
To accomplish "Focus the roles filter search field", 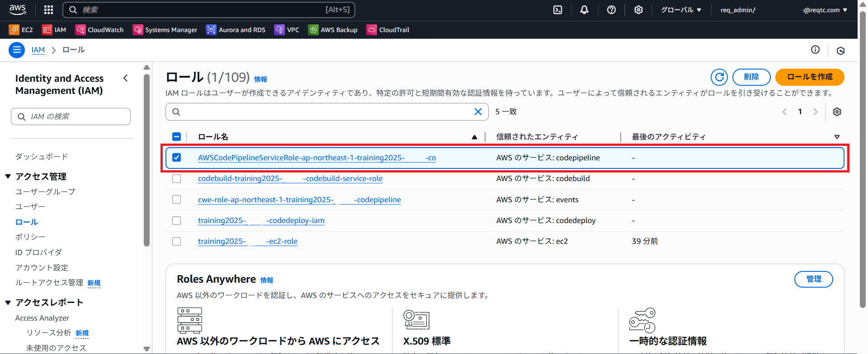I will [x=327, y=112].
